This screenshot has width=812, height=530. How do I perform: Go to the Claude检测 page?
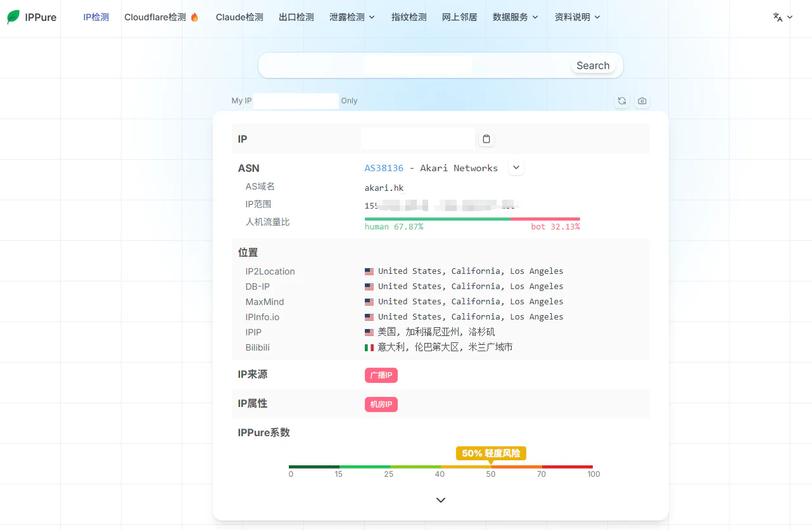(x=239, y=17)
